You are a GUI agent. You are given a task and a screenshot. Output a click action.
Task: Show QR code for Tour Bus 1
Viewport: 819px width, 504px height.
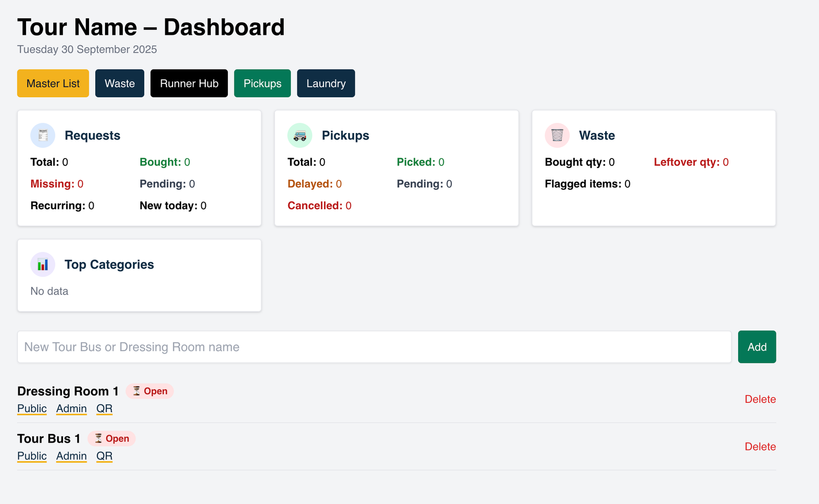pyautogui.click(x=104, y=456)
